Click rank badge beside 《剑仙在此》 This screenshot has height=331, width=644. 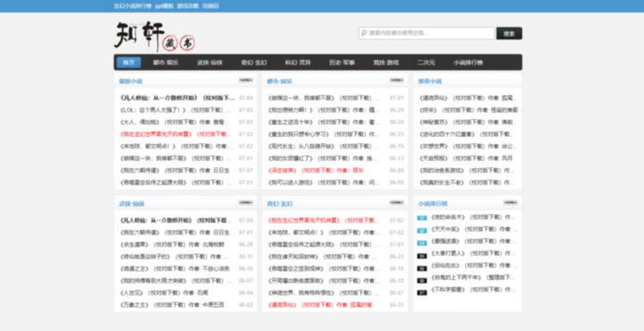(x=422, y=268)
